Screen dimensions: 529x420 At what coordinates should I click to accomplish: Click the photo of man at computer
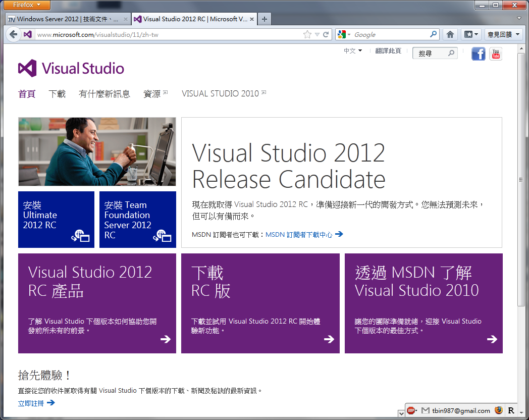(97, 151)
